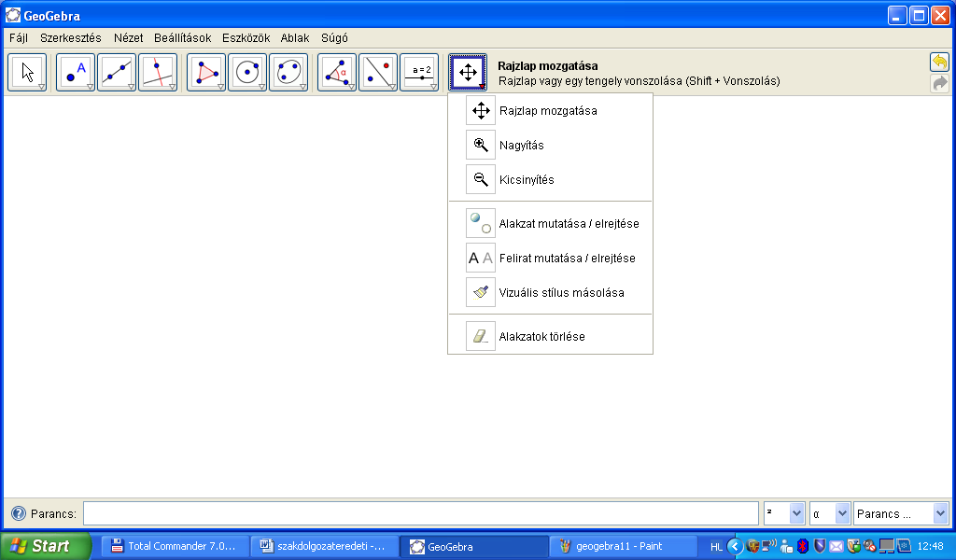Select the Angle tool
Screen dimensions: 956x560
click(x=337, y=73)
